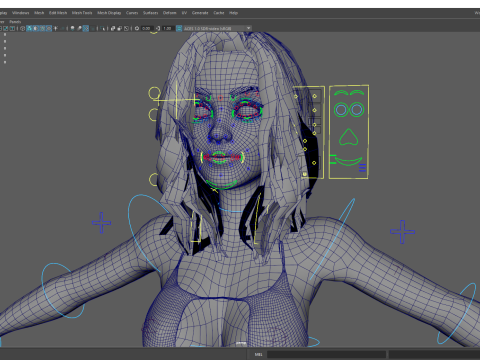Select the upper green bar beside the mouth control
This screenshot has width=480, height=360.
332,156
